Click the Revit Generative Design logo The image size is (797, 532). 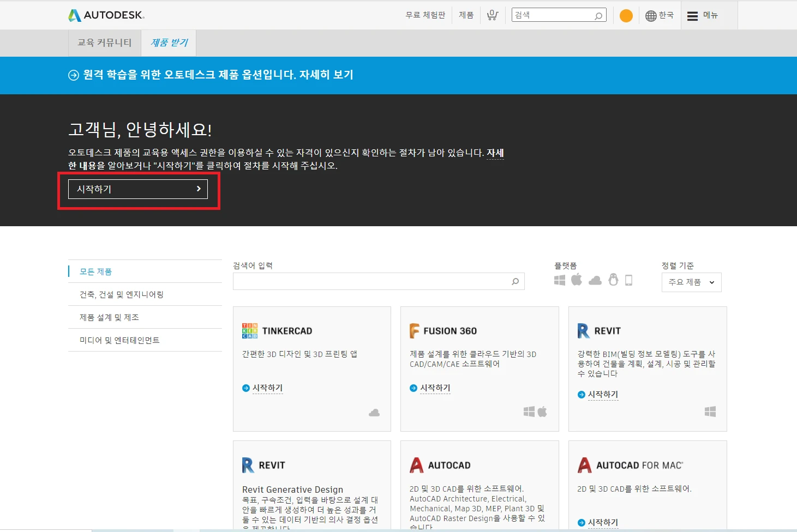click(x=263, y=465)
